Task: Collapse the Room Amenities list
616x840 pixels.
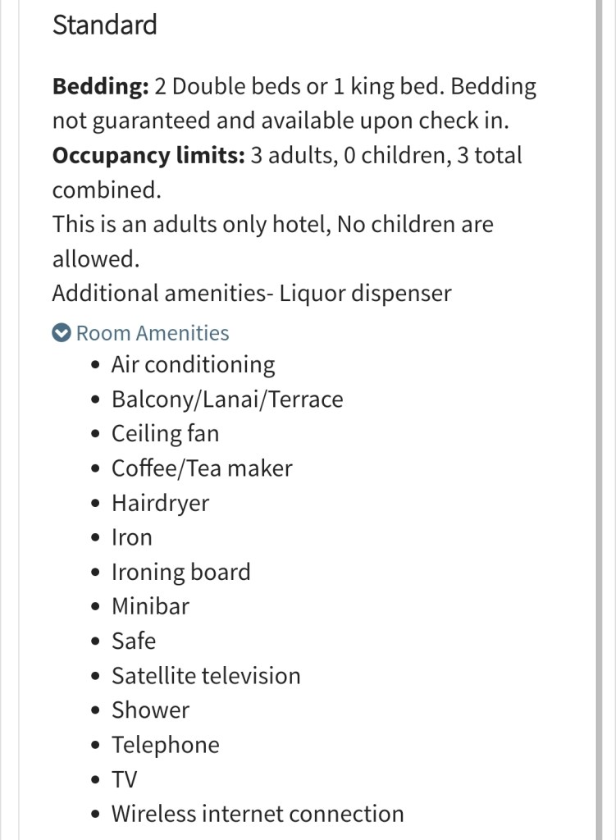Action: 152,333
